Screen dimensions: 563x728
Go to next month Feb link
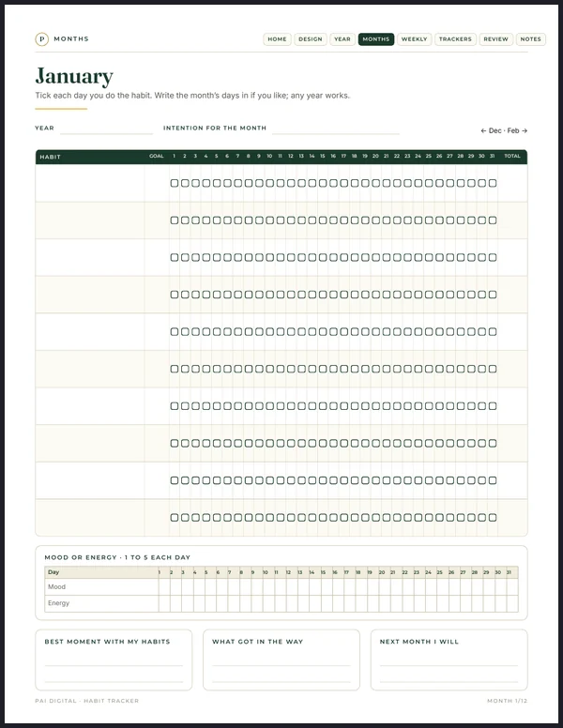517,131
